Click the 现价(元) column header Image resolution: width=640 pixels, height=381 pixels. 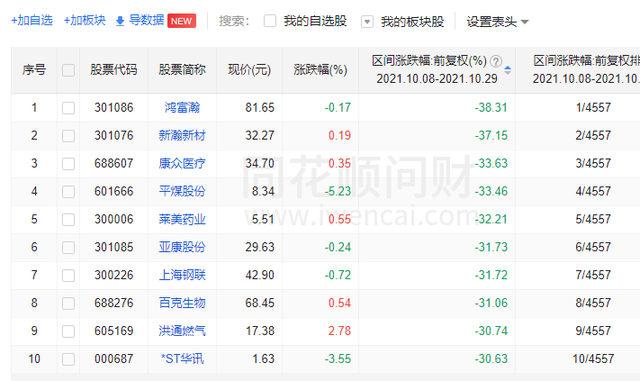click(x=249, y=70)
